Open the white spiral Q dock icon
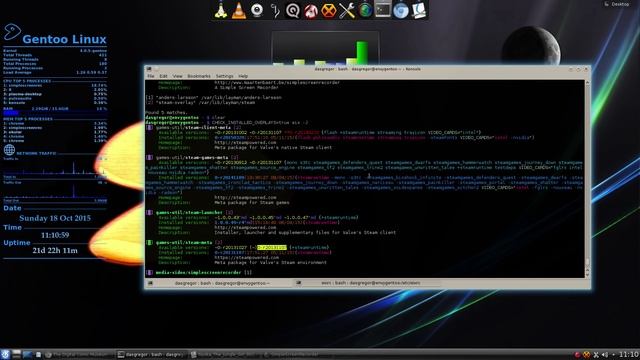 (293, 11)
